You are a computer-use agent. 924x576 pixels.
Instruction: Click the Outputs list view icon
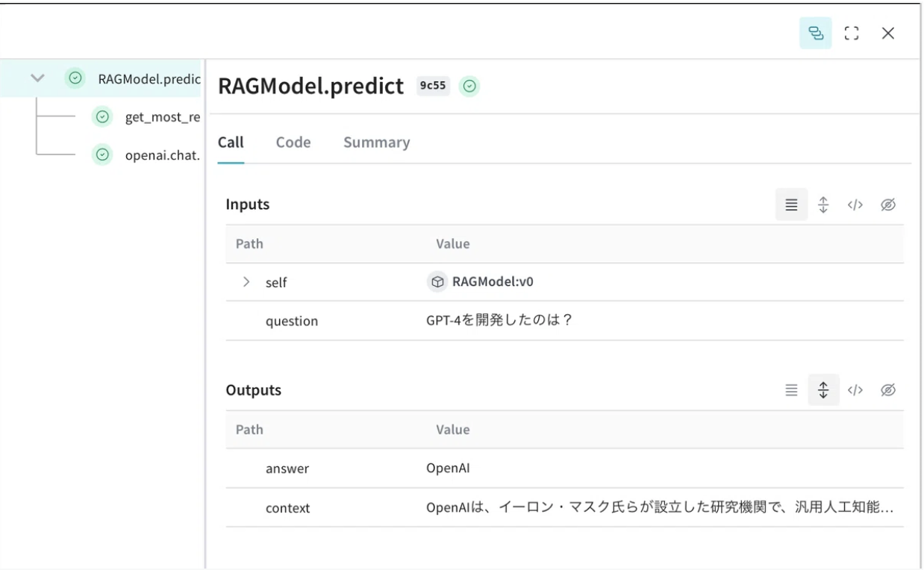pos(791,389)
